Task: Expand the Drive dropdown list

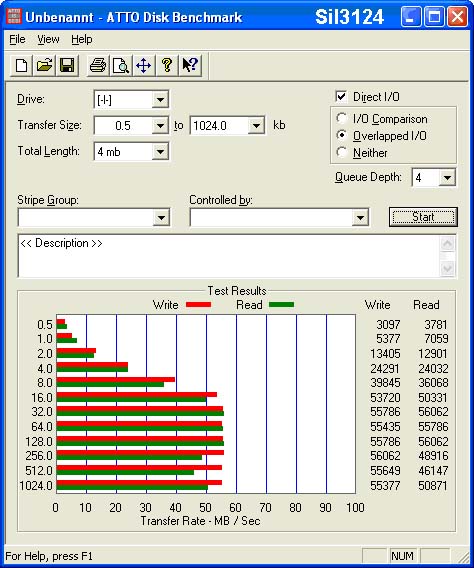Action: pyautogui.click(x=160, y=100)
